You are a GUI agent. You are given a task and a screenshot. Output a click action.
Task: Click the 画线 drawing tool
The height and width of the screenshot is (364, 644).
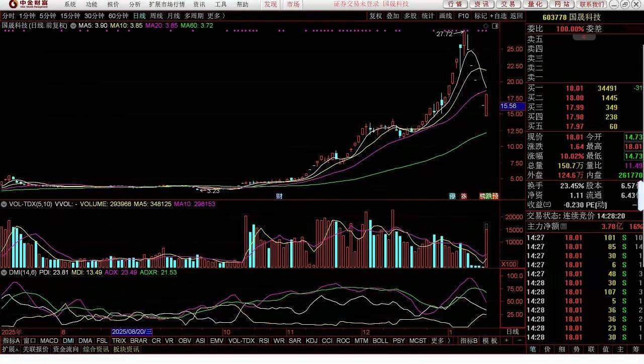(446, 16)
